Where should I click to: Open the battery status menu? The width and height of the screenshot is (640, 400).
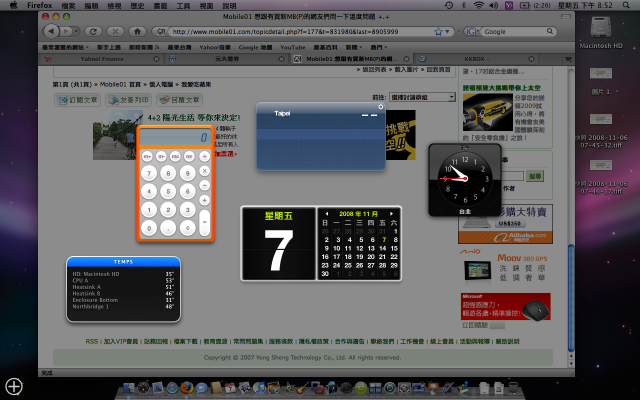pos(535,5)
